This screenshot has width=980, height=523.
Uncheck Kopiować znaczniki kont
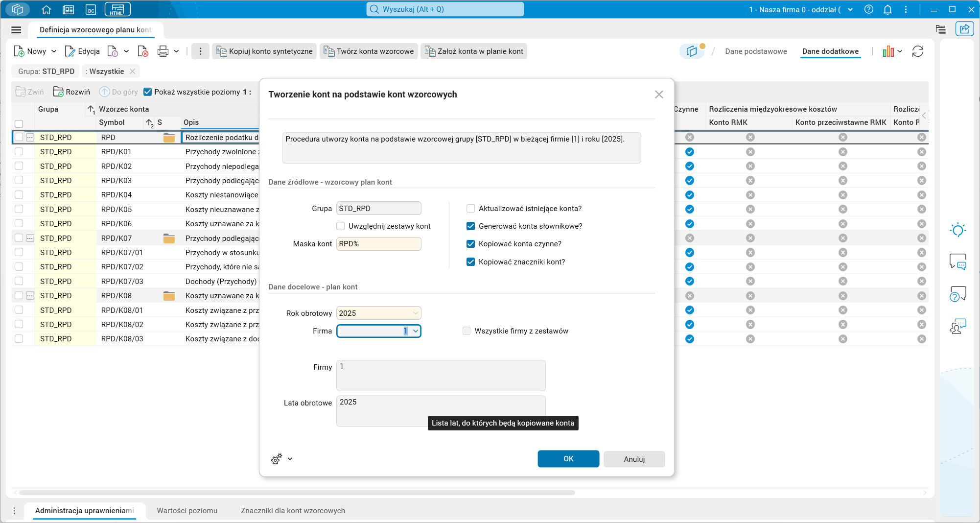coord(471,262)
